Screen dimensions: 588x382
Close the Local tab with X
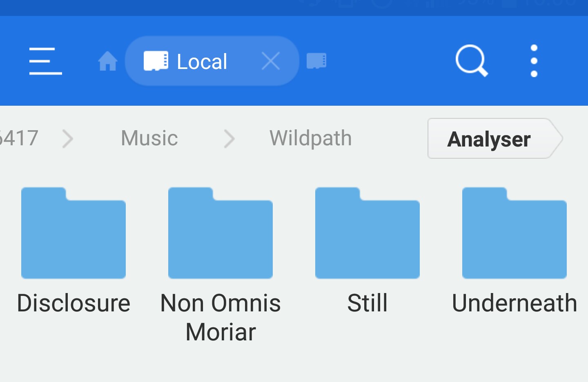[271, 61]
